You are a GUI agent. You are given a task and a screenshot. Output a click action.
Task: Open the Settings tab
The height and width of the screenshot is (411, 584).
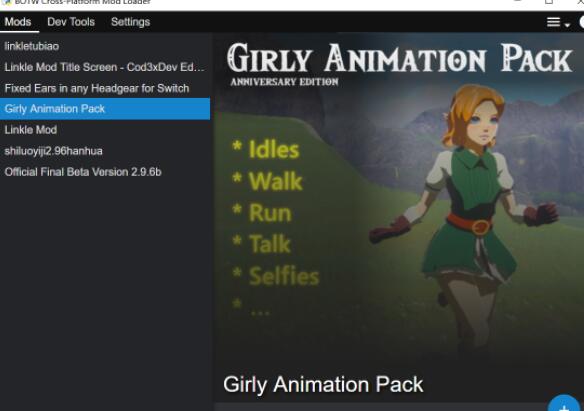click(130, 22)
